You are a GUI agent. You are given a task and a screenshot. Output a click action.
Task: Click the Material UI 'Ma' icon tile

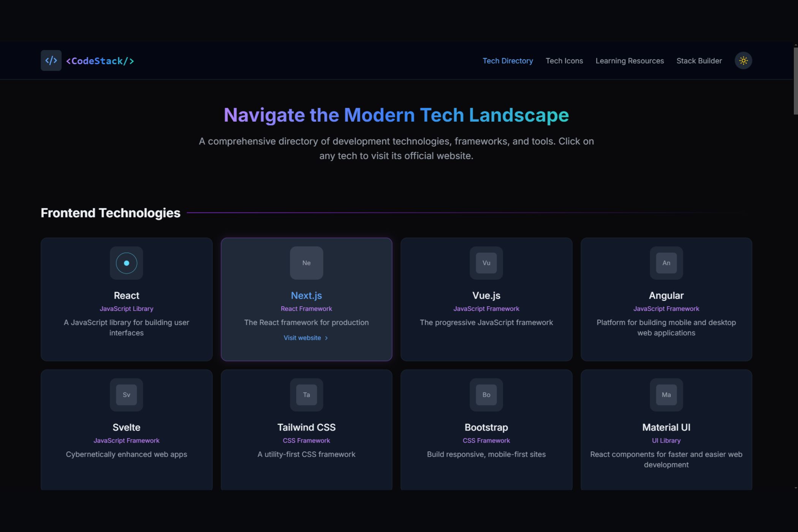(666, 395)
